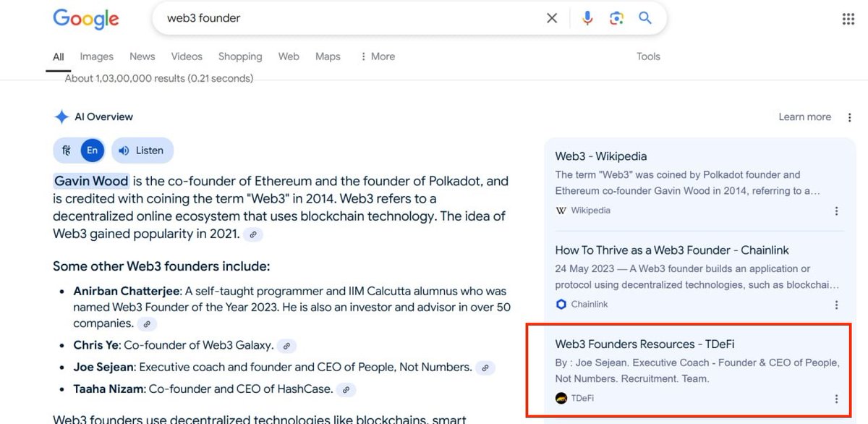Viewport: 868px width, 424px height.
Task: Click the "About 1,03,00,000 results" text
Action: (x=159, y=78)
